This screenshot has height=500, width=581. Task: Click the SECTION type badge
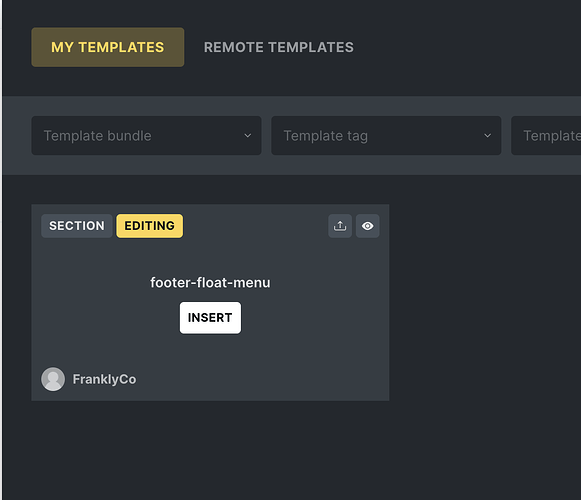click(x=77, y=226)
